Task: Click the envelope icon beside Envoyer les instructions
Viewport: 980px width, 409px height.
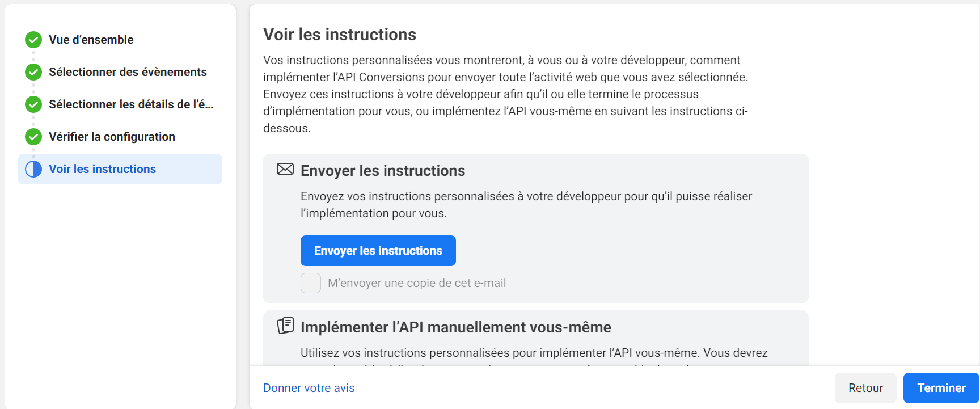Action: (285, 169)
